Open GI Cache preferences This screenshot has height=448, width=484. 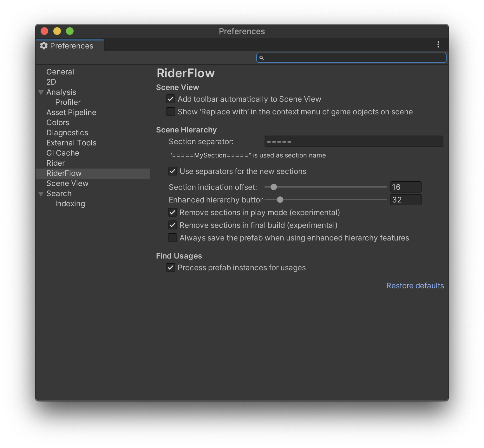63,153
